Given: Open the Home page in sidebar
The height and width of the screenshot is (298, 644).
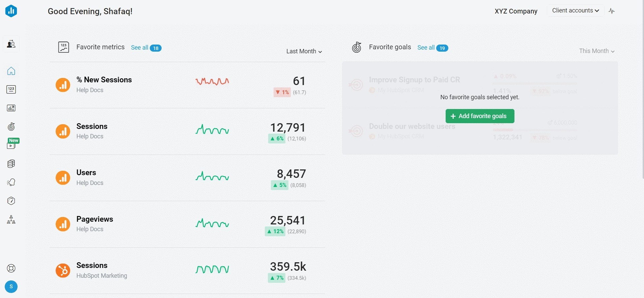Looking at the screenshot, I should coord(11,71).
